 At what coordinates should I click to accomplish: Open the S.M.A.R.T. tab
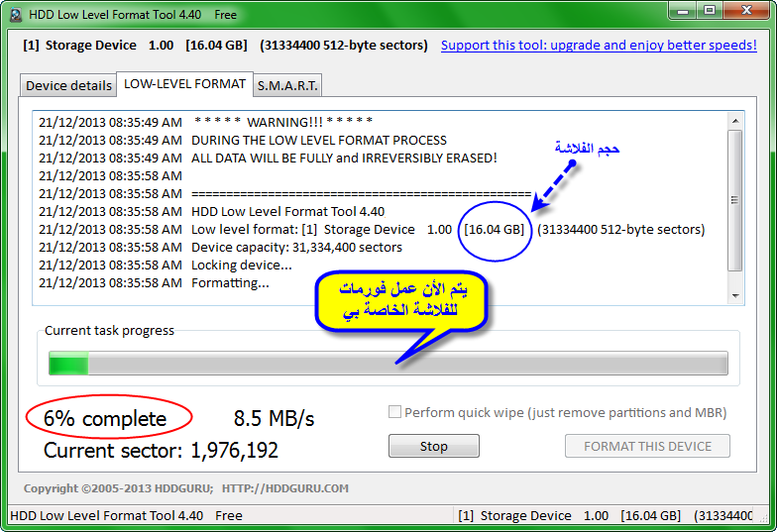tap(287, 85)
